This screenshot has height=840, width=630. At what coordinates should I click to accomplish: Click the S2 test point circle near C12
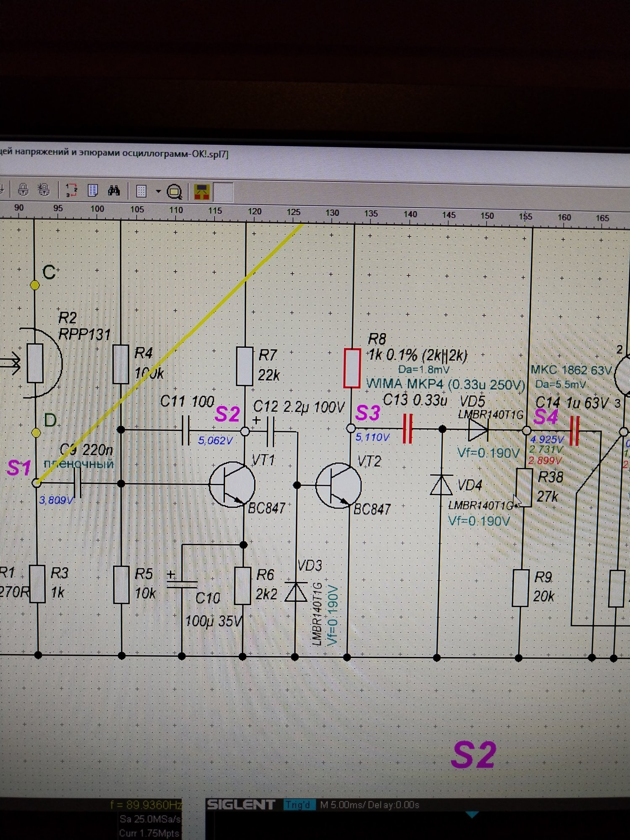[x=245, y=431]
